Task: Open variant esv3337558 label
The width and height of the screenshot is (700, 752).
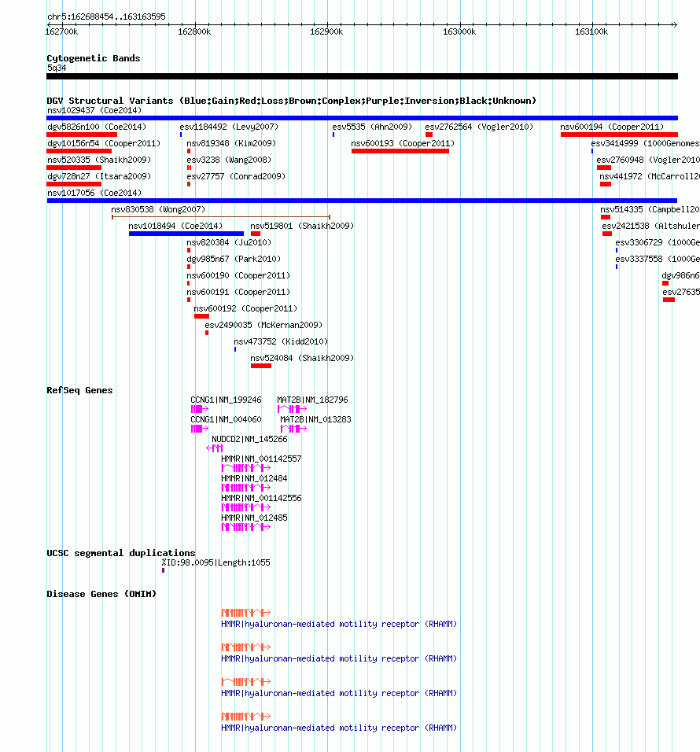Action: tap(658, 259)
